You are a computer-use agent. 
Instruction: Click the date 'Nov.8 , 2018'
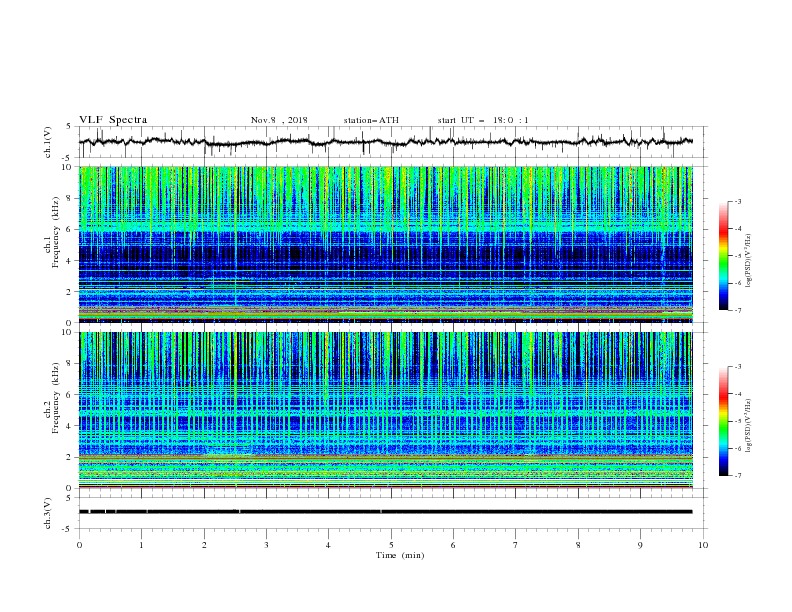coord(279,120)
